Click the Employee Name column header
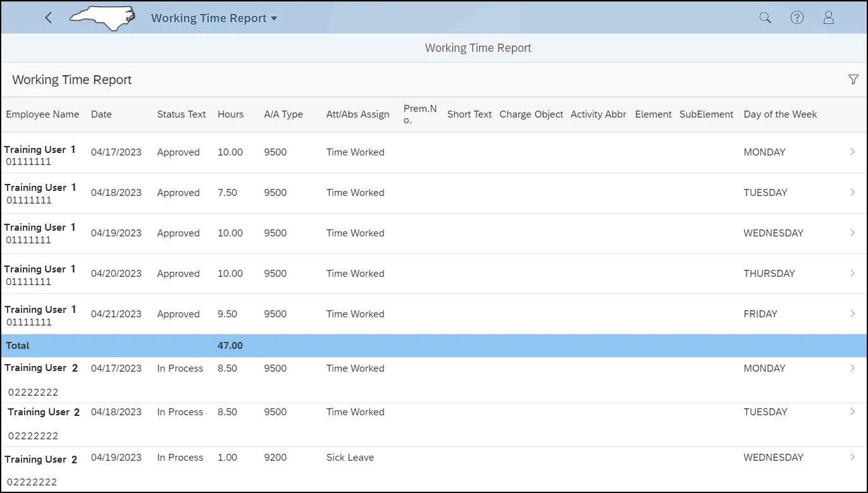The width and height of the screenshot is (868, 493). coord(42,114)
